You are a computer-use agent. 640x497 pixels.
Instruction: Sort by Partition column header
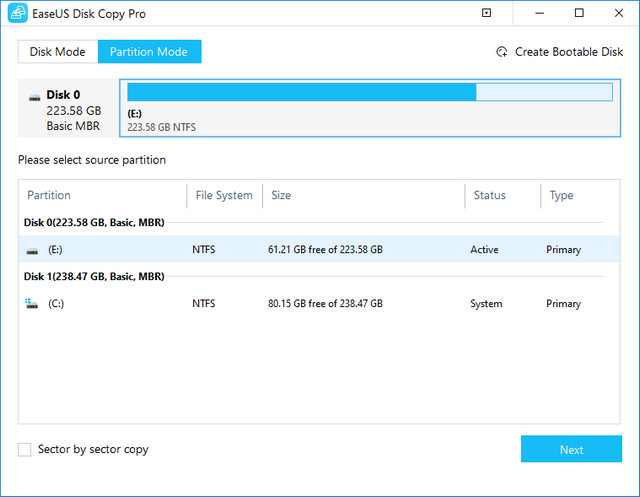[49, 196]
